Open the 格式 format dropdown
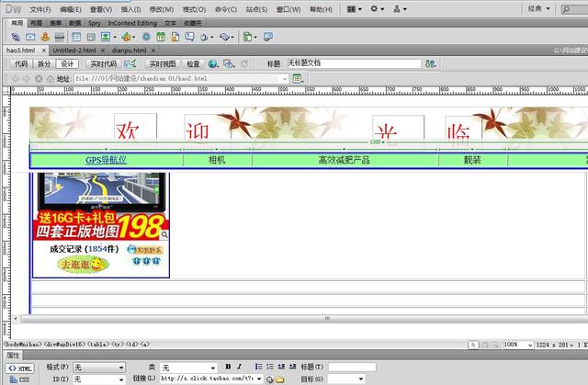The image size is (588, 385). pyautogui.click(x=99, y=368)
